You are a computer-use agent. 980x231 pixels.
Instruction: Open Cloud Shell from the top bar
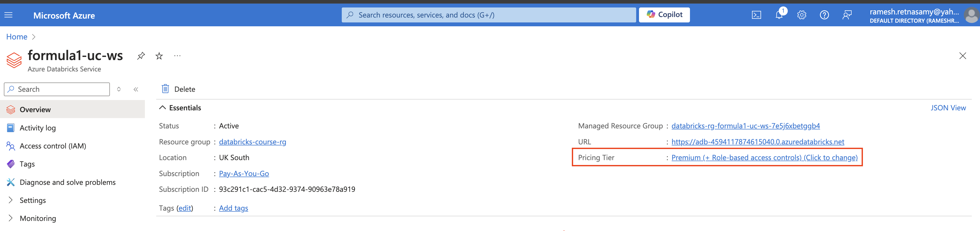[x=756, y=15]
